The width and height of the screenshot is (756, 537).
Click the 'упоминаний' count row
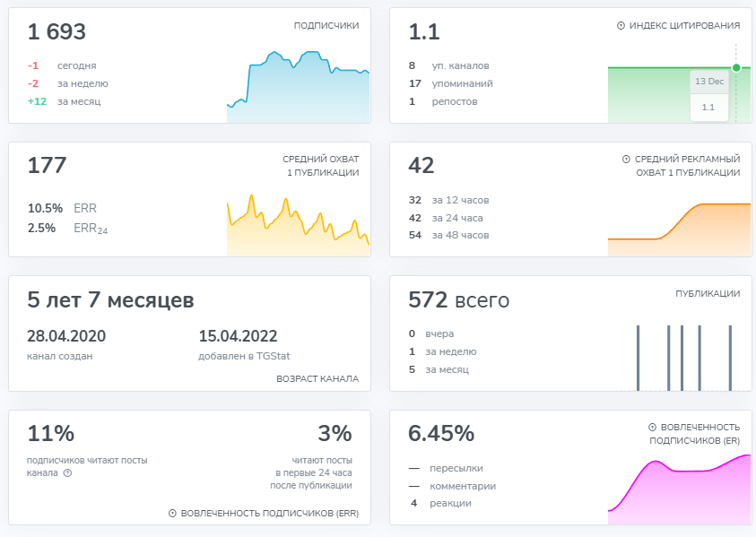pyautogui.click(x=451, y=84)
